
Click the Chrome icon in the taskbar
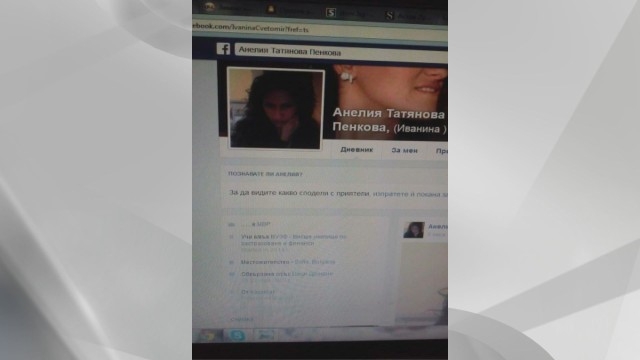coord(208,336)
